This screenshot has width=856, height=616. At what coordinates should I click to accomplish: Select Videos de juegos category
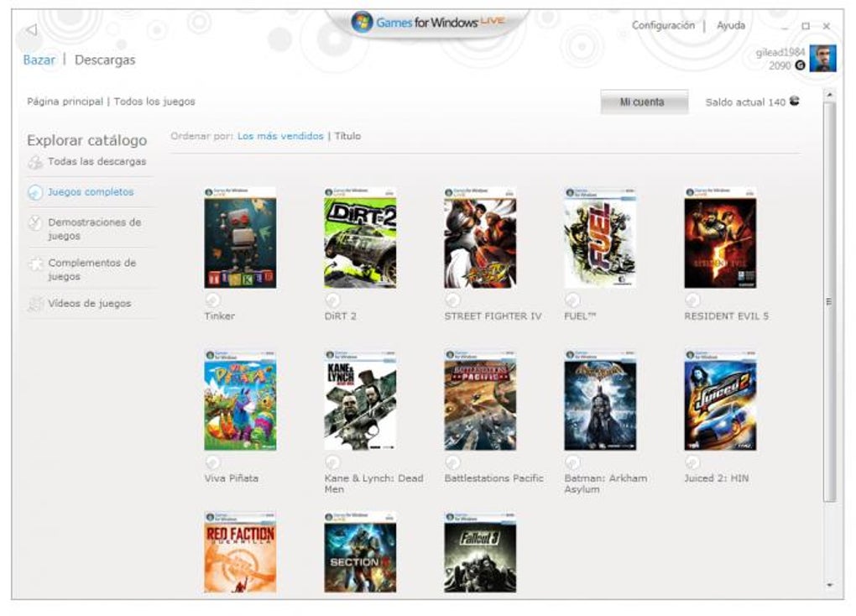click(90, 304)
